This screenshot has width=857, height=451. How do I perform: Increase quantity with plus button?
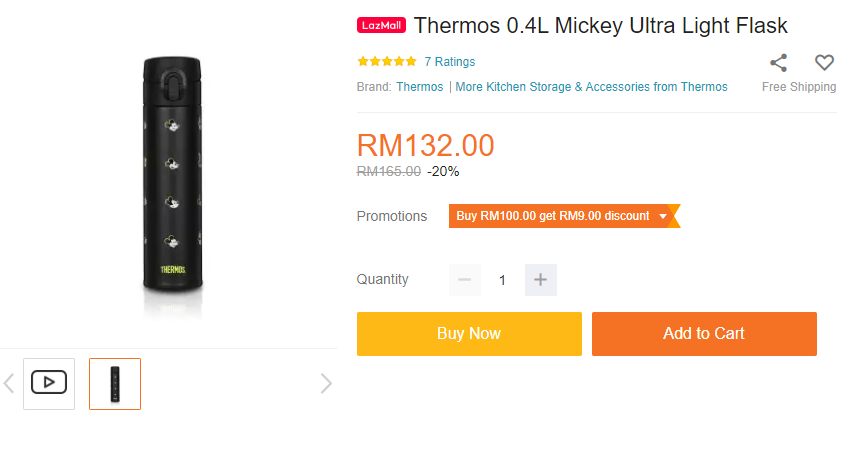[540, 280]
